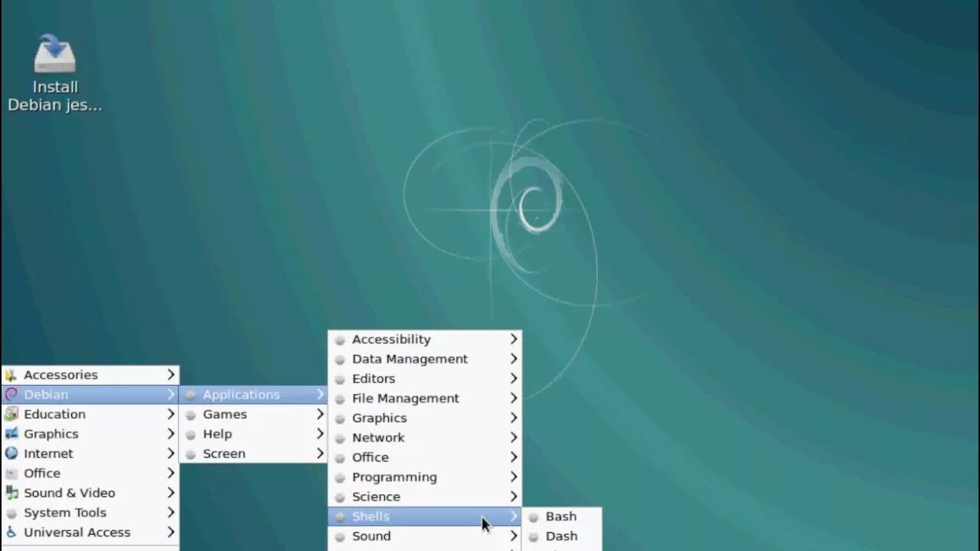Click the Programming entry icon
The height and width of the screenshot is (551, 980).
[340, 478]
